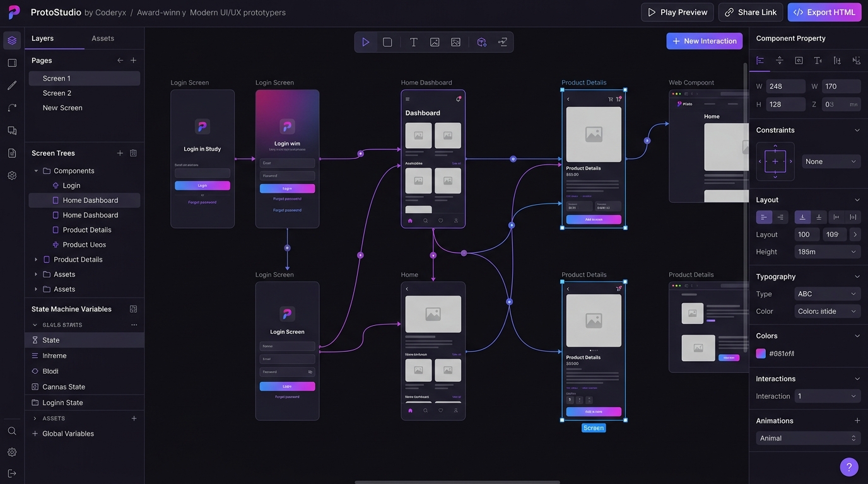Click the New Interaction button
Screen dimensions: 868x484
point(705,41)
